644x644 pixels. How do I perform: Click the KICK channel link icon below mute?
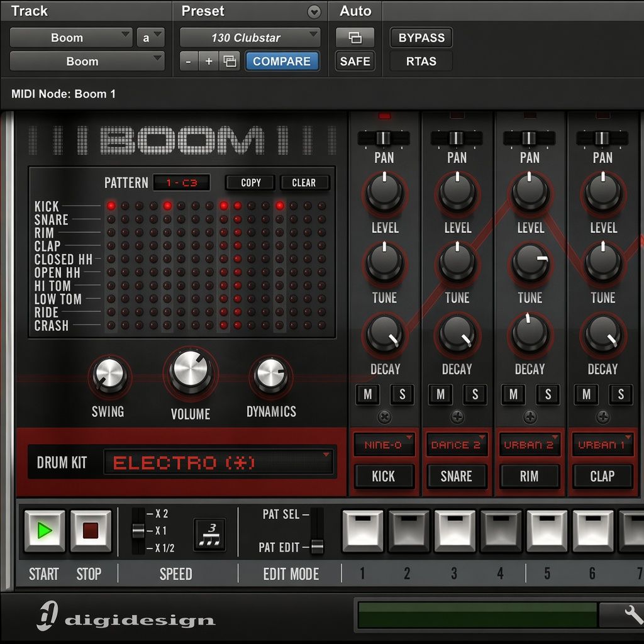pyautogui.click(x=384, y=417)
